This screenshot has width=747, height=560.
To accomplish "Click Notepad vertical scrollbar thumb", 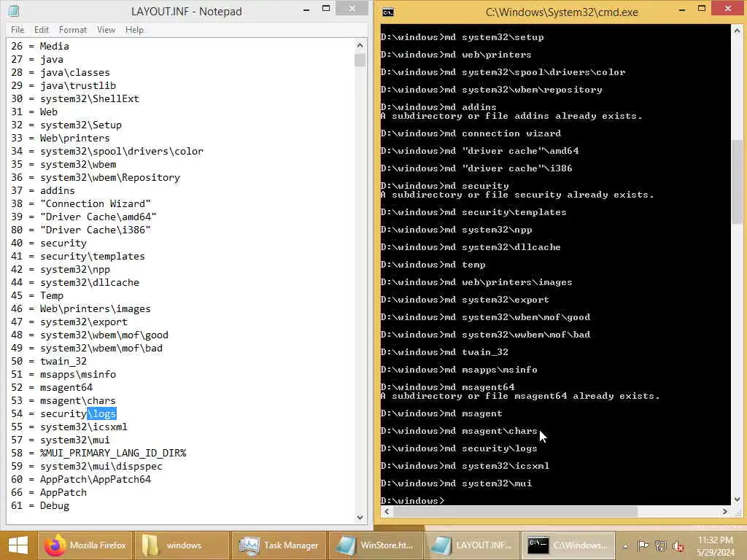I will (x=360, y=60).
